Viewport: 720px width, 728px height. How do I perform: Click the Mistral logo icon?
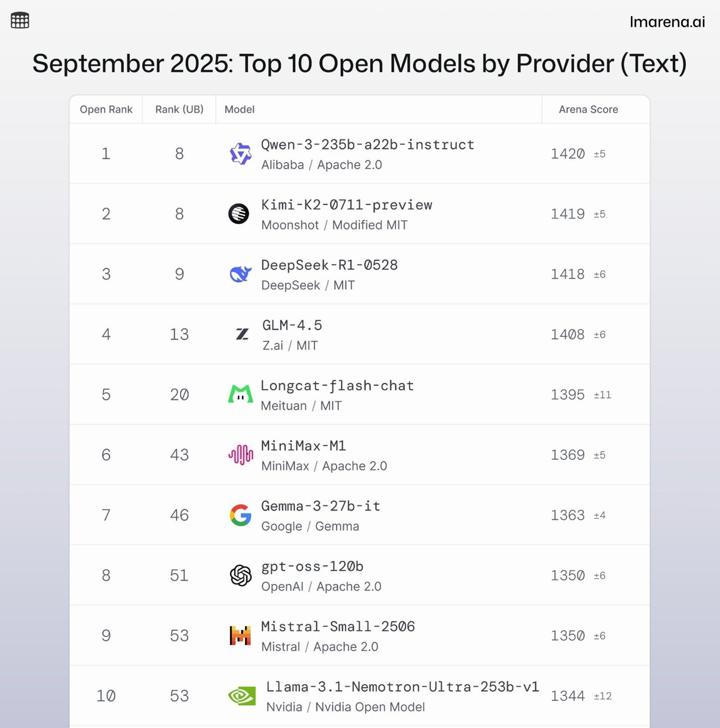[240, 635]
